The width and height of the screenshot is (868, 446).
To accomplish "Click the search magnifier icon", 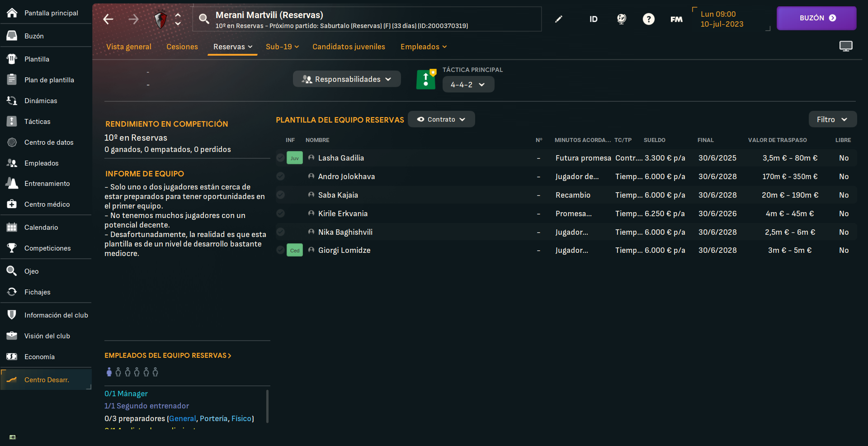I will [x=204, y=19].
